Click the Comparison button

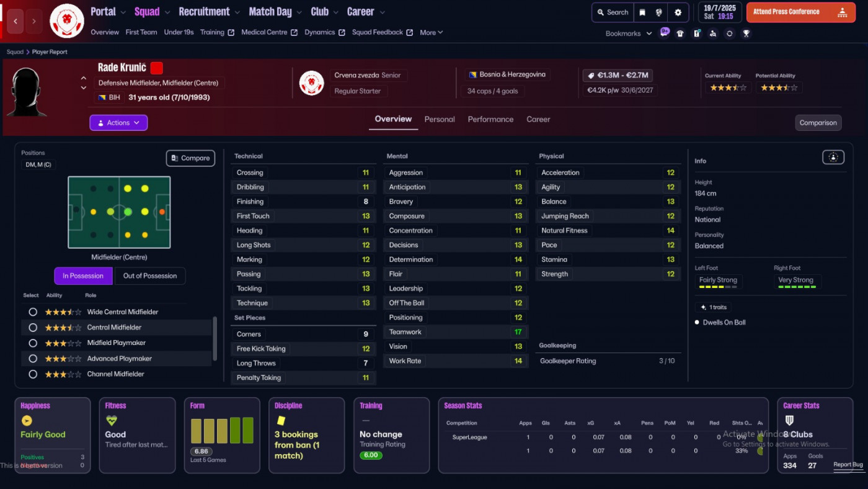click(x=818, y=123)
